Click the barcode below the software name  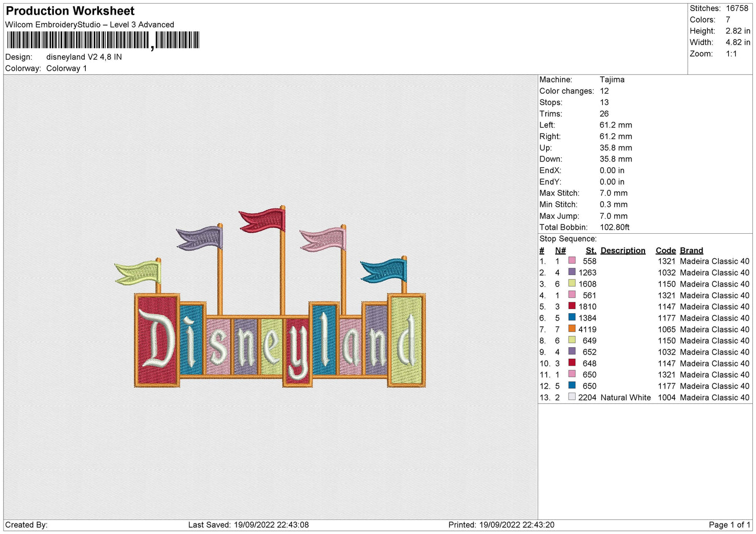coord(103,40)
